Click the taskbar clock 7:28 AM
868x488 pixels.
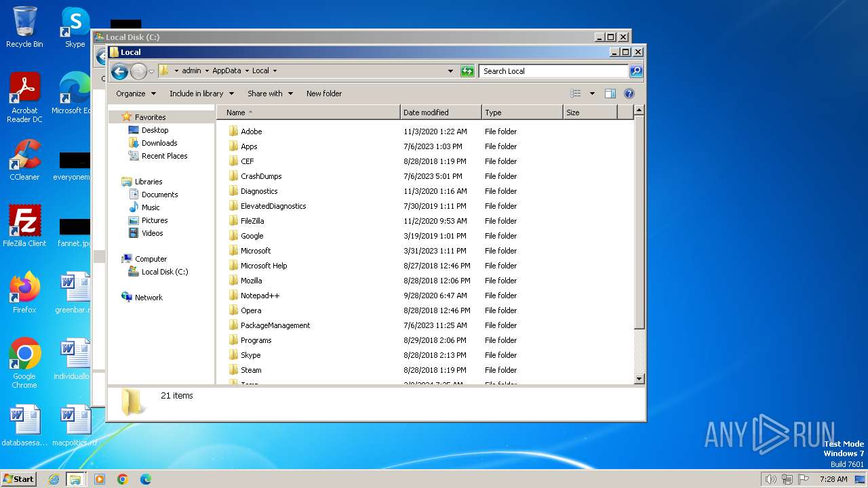833,479
